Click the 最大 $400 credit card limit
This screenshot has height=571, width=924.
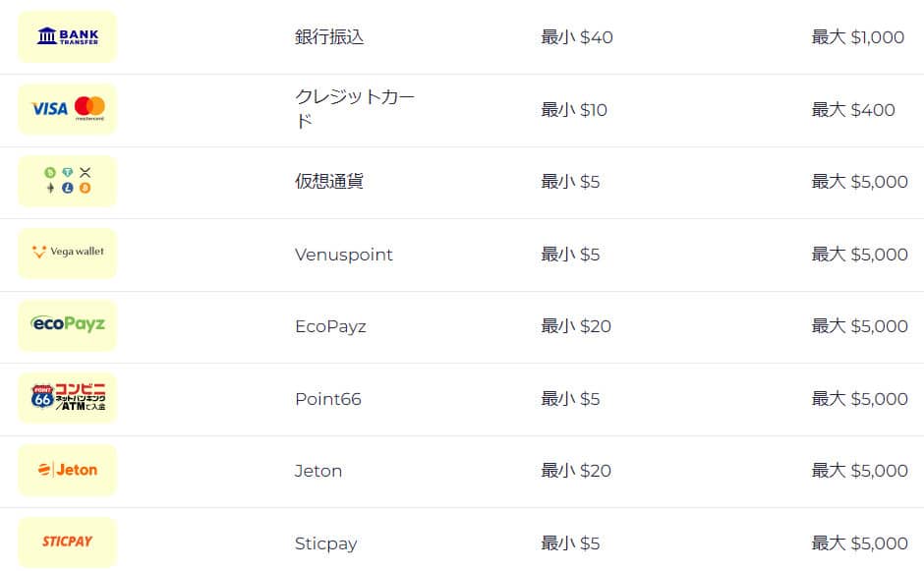pyautogui.click(x=853, y=110)
